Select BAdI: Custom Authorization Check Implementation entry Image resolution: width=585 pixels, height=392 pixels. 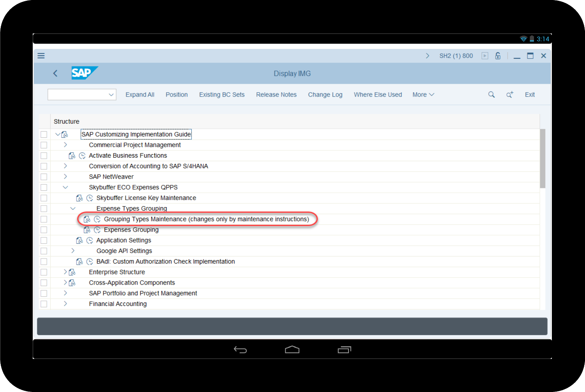(x=166, y=262)
